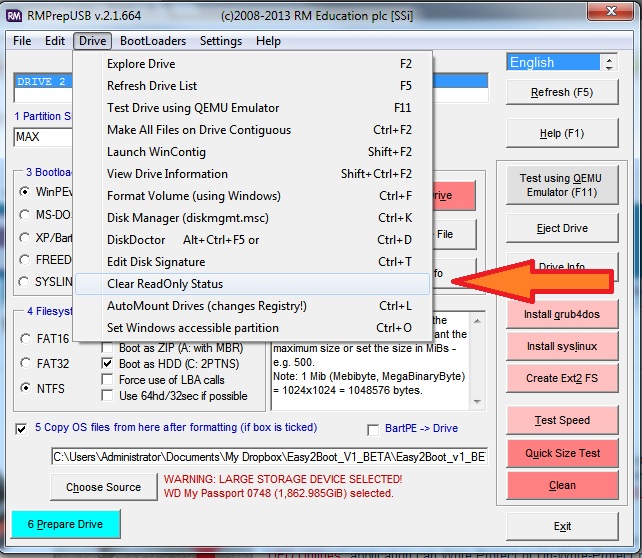Open the Edit menu
The image size is (642, 558).
pyautogui.click(x=54, y=41)
